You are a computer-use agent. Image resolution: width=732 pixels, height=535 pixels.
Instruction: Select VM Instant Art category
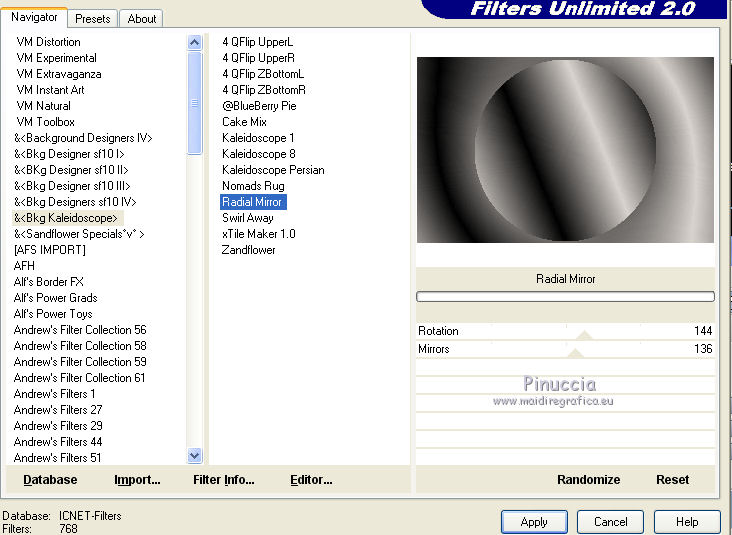[50, 90]
